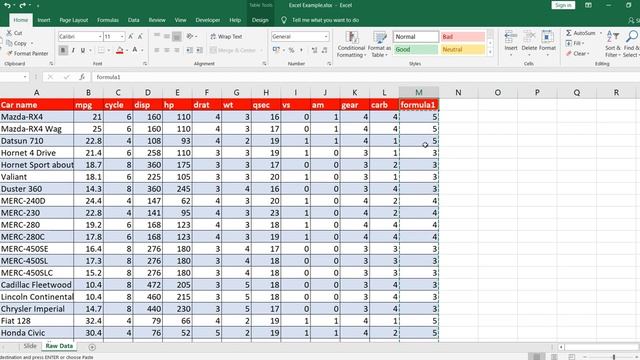
Task: Center text horizontally
Action: (167, 50)
